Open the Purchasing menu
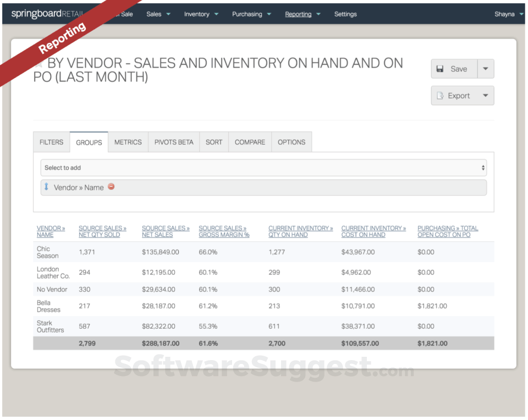 pyautogui.click(x=251, y=14)
